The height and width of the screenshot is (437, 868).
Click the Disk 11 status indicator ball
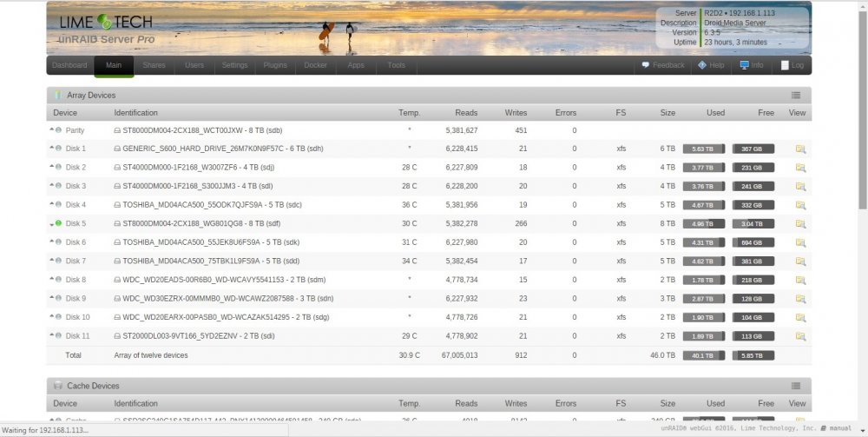[x=59, y=335]
